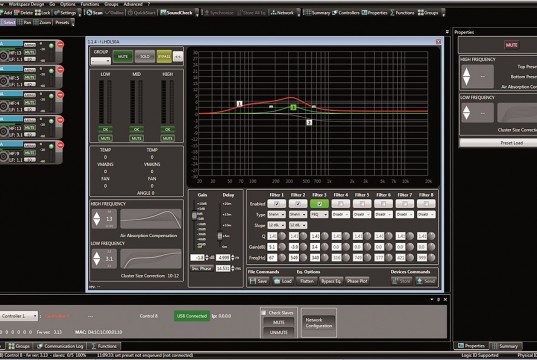Click the Delete toolbar icon
This screenshot has width=537, height=360.
coord(23,13)
